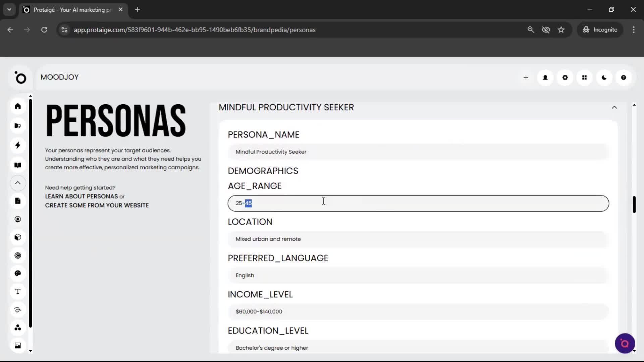This screenshot has height=362, width=644.
Task: Click the lightning bolt sidebar icon
Action: tap(17, 145)
